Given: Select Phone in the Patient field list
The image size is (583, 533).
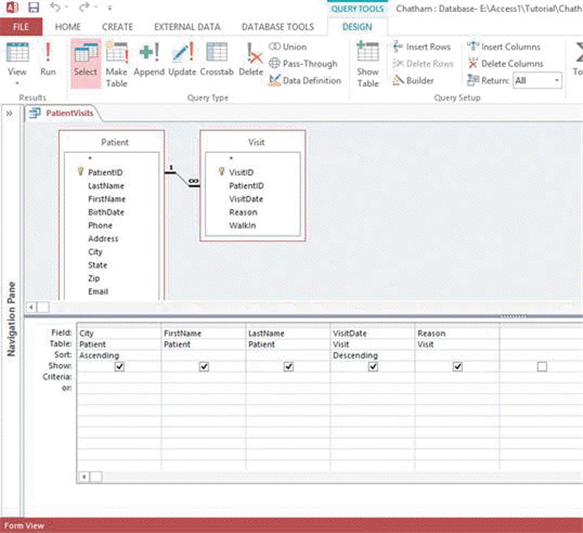Looking at the screenshot, I should coord(100,225).
